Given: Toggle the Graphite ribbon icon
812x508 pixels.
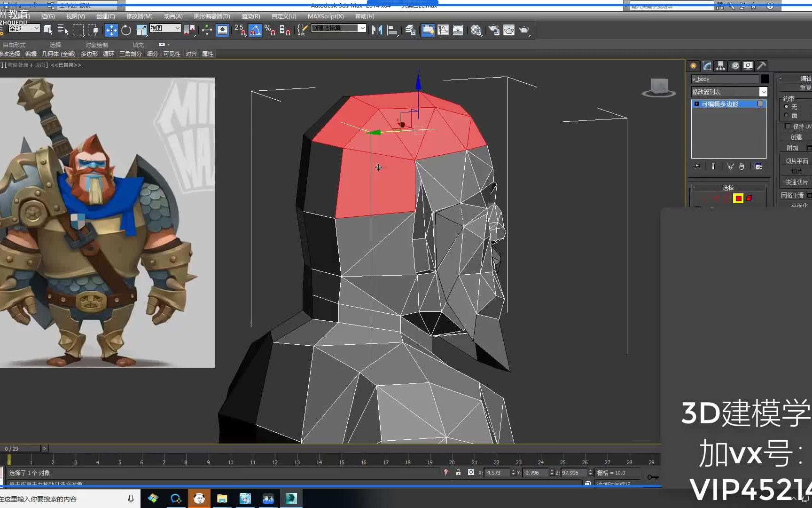Looking at the screenshot, I should pos(428,30).
